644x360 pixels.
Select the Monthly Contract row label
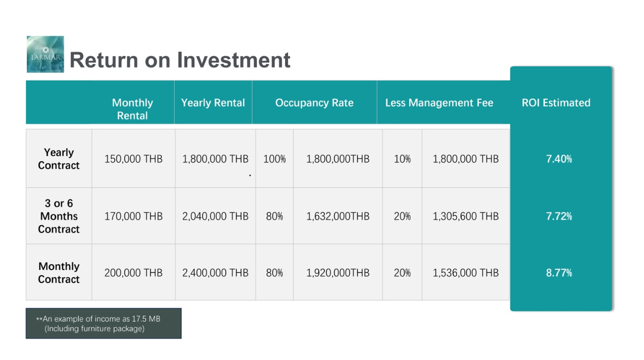tap(58, 273)
